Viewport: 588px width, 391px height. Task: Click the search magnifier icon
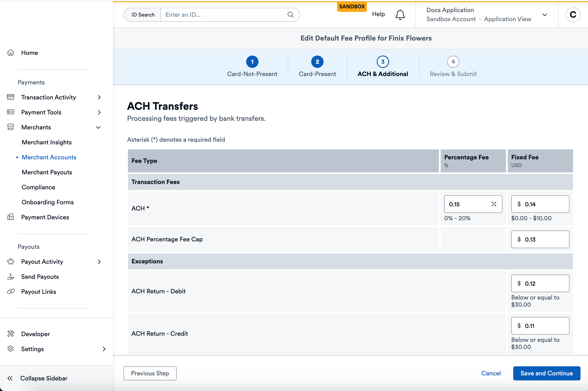(x=290, y=15)
